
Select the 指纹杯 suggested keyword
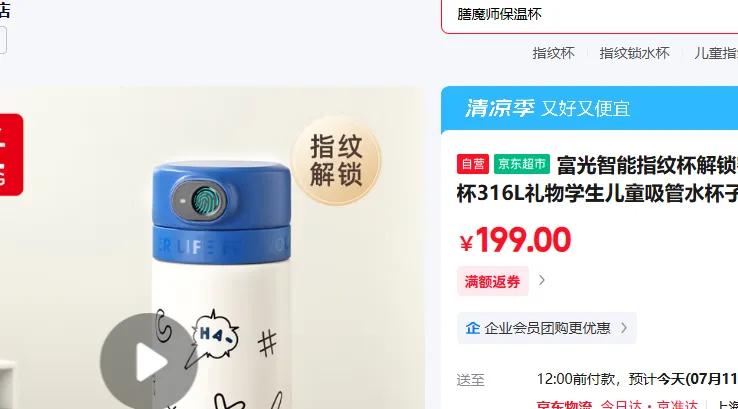tap(554, 53)
